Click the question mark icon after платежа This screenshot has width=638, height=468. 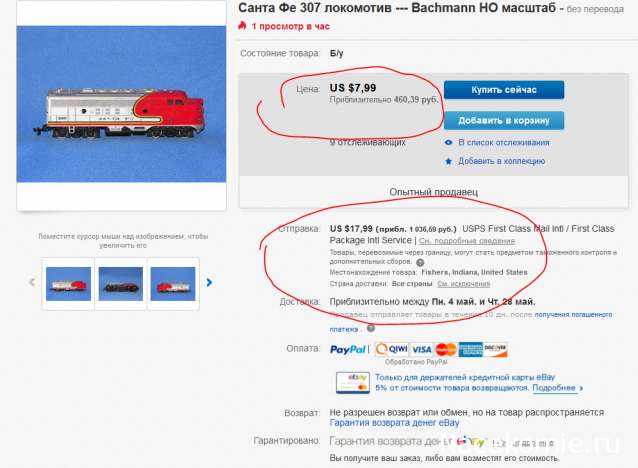371,328
